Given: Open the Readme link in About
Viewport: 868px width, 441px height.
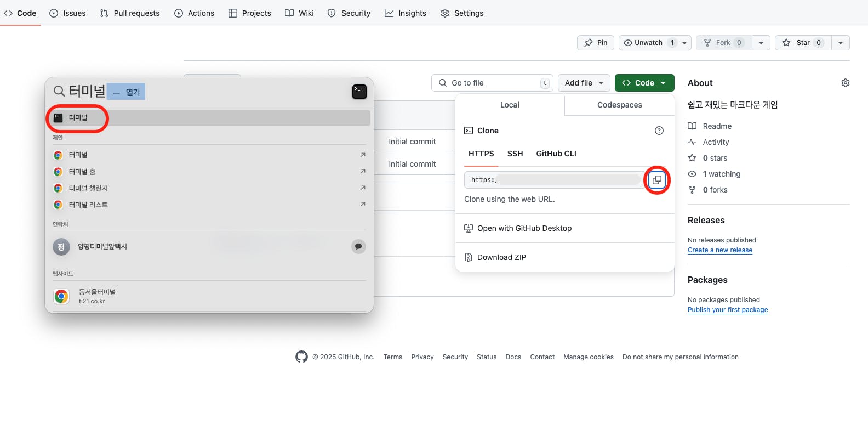Looking at the screenshot, I should 710,126.
